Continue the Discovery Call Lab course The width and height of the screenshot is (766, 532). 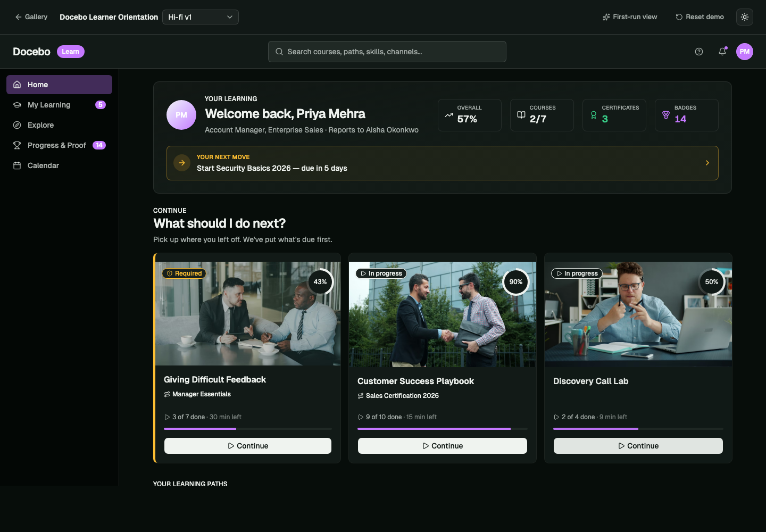638,446
